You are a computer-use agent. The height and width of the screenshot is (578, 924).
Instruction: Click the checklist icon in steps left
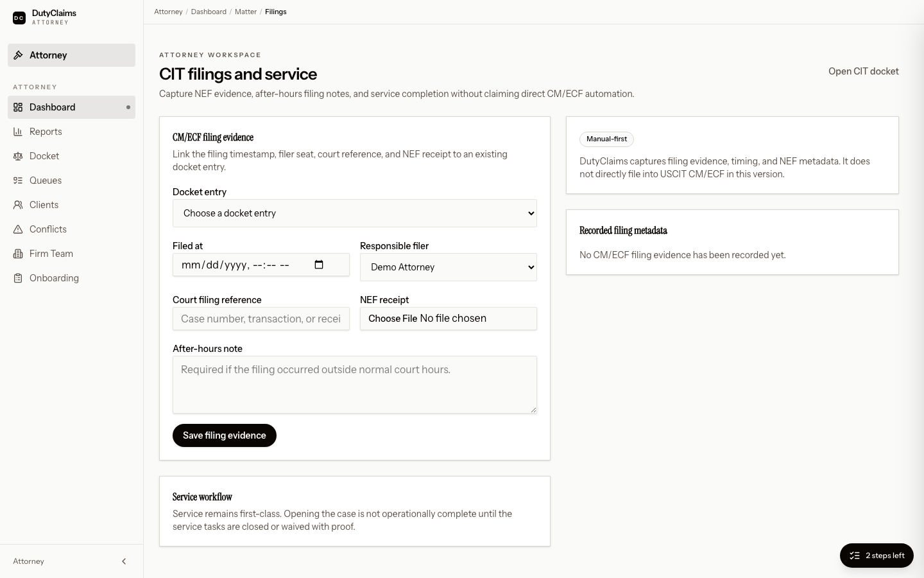point(855,556)
